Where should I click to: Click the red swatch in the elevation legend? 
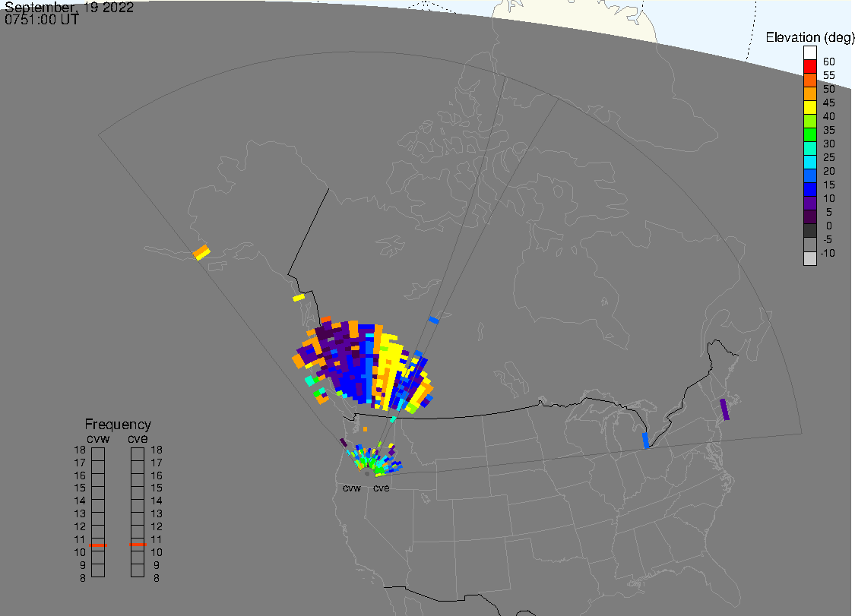[809, 67]
